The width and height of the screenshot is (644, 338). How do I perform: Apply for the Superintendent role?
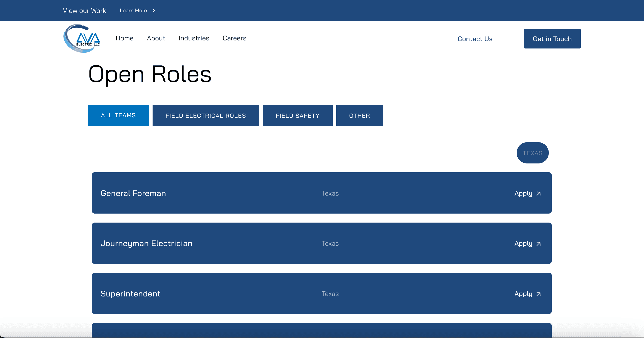pyautogui.click(x=523, y=294)
